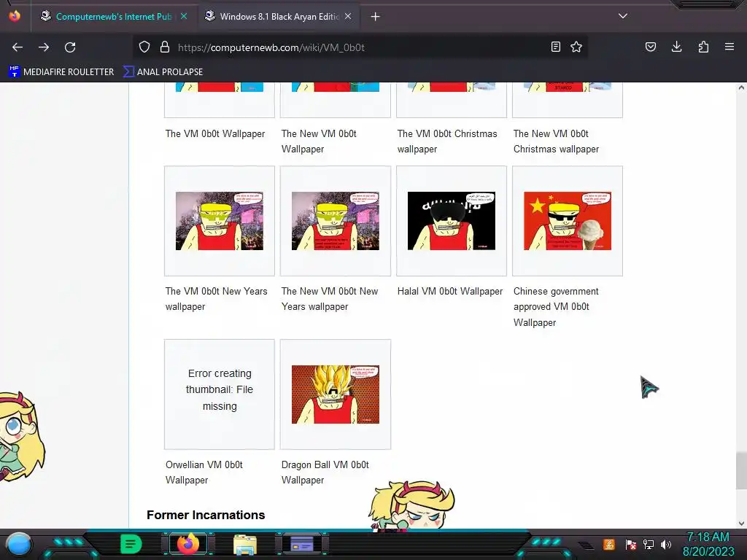Viewport: 747px width, 560px height.
Task: Select 'The New VM 0b0t Wallpaper' caption
Action: [x=319, y=141]
